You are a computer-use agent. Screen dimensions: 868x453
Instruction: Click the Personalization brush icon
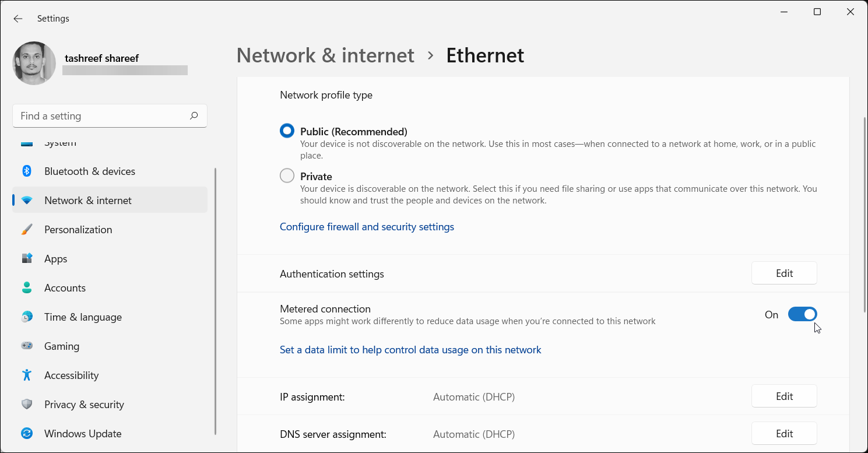(x=27, y=229)
